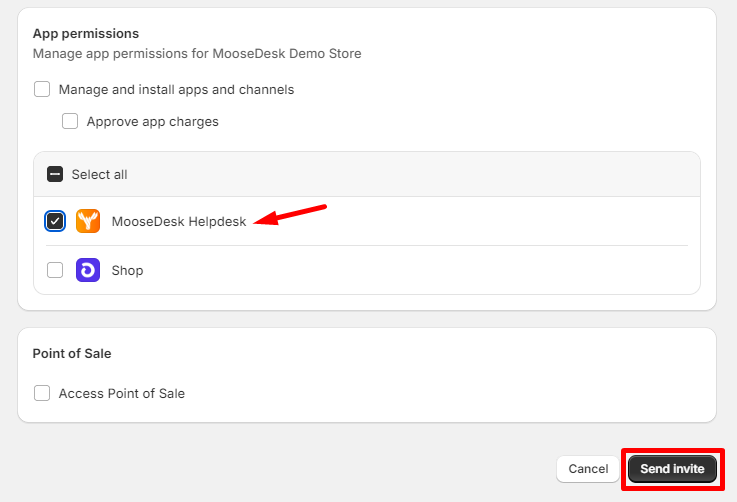Click the Access Point of Sale label
This screenshot has height=502, width=737.
pos(121,393)
